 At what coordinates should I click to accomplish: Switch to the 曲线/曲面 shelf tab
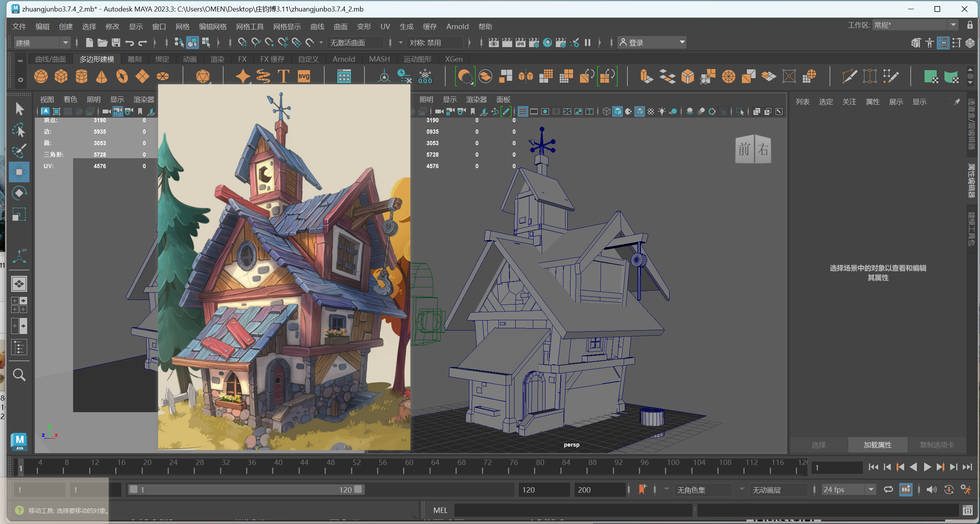coord(51,59)
